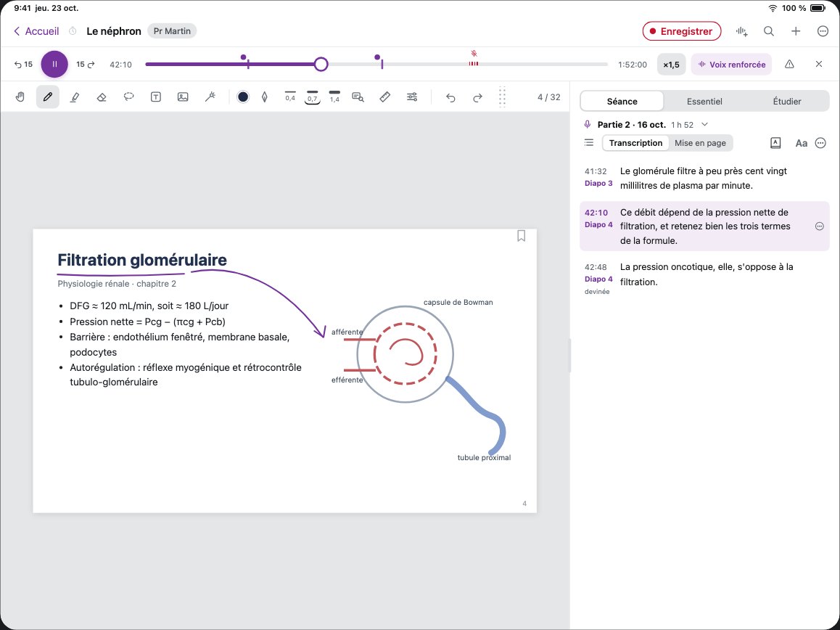Select the hand pan tool
The image size is (840, 630).
click(x=20, y=97)
